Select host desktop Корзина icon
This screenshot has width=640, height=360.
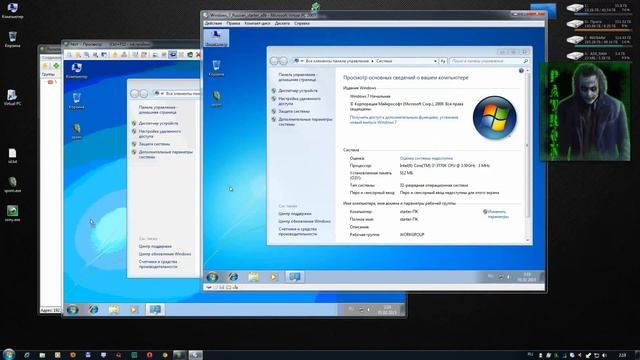12,39
